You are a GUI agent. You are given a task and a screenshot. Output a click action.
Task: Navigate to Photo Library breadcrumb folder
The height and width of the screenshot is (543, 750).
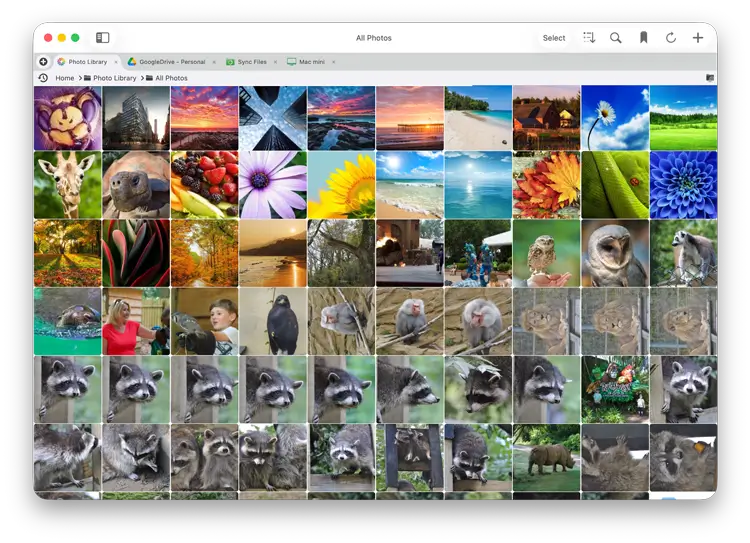pos(111,78)
